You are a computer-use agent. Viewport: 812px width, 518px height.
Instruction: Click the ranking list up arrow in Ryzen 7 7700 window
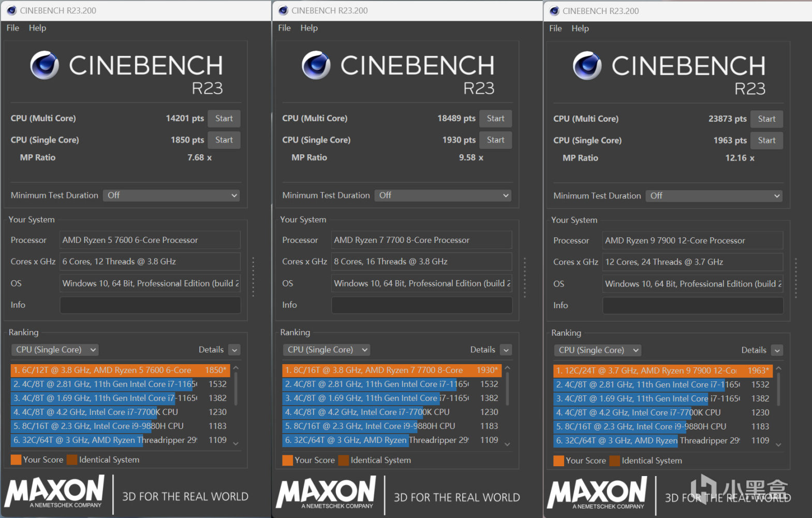tap(507, 368)
